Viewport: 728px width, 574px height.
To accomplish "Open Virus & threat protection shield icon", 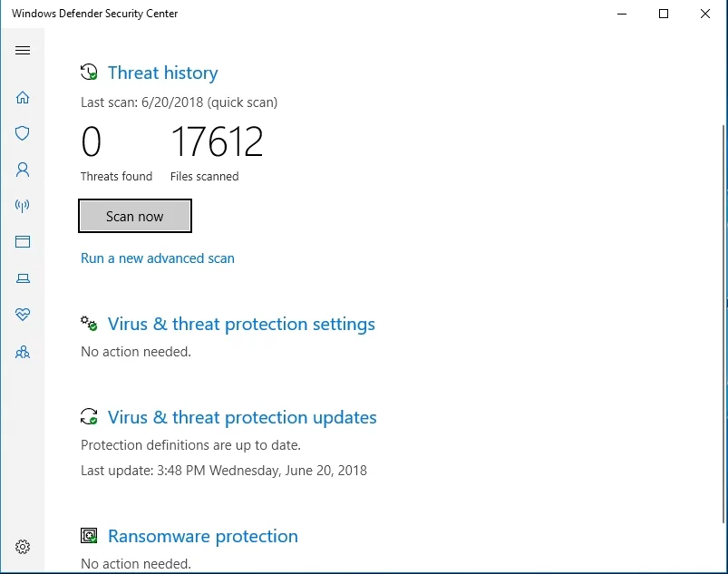I will (23, 133).
